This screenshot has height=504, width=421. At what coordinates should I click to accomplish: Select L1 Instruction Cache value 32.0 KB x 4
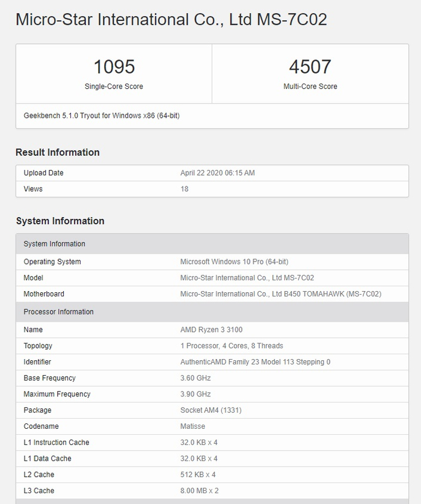coord(198,442)
